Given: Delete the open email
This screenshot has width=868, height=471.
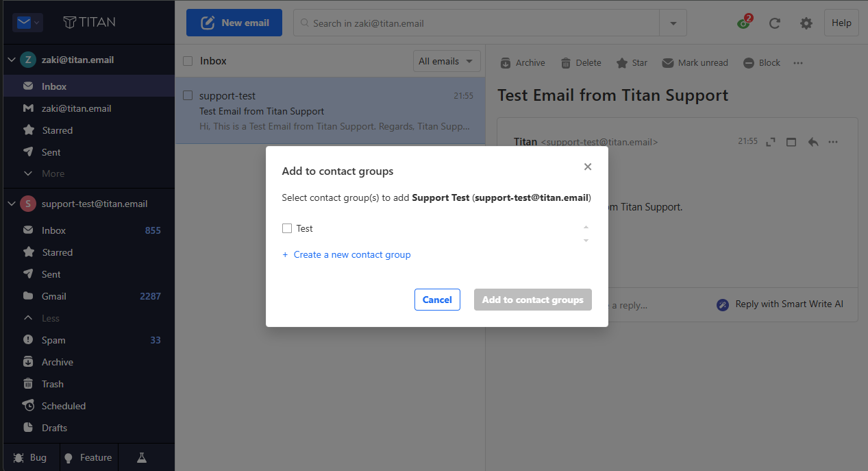Looking at the screenshot, I should click(581, 63).
